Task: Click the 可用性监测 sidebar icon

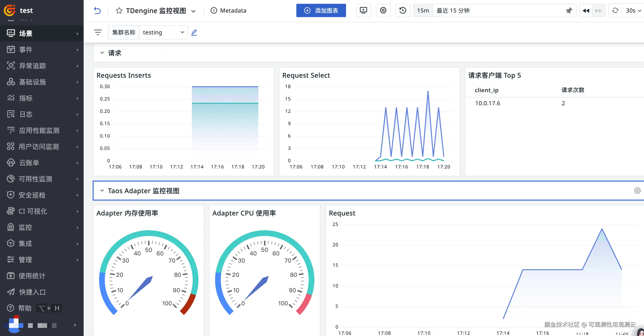Action: click(10, 179)
